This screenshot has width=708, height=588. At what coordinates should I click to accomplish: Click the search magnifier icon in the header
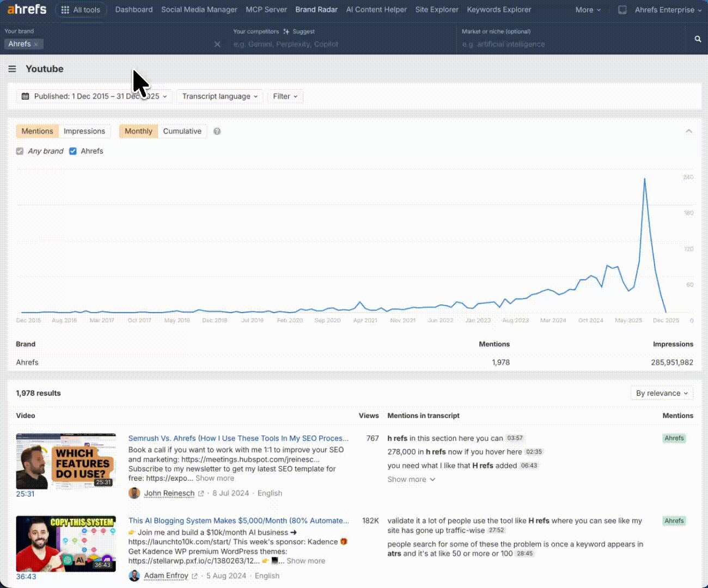[x=698, y=39]
